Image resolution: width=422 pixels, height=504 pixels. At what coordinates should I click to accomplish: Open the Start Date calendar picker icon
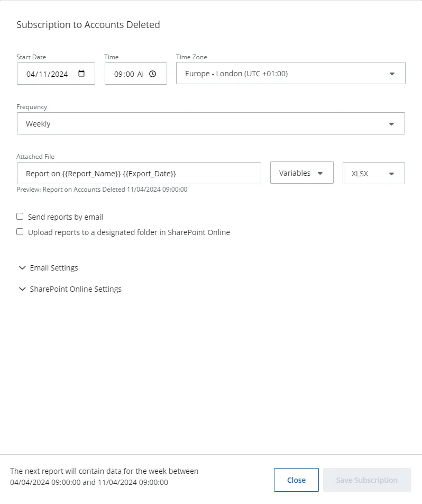click(x=81, y=74)
